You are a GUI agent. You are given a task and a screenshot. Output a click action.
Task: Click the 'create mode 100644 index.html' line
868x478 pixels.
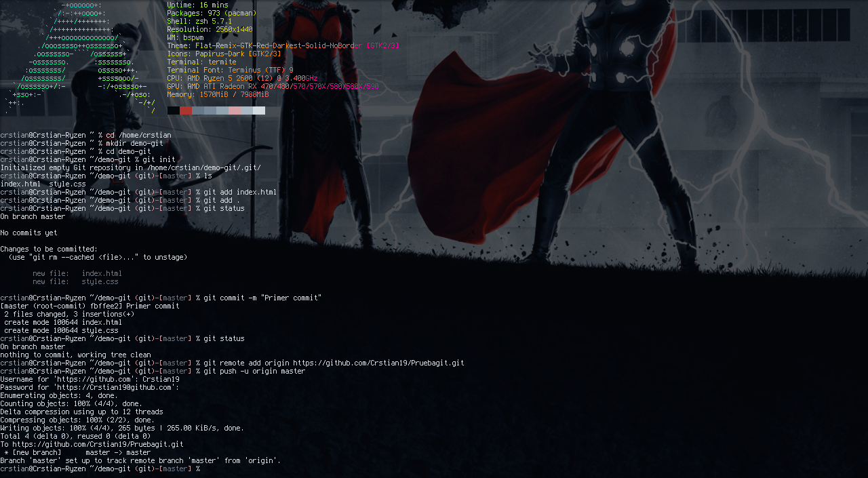click(63, 323)
